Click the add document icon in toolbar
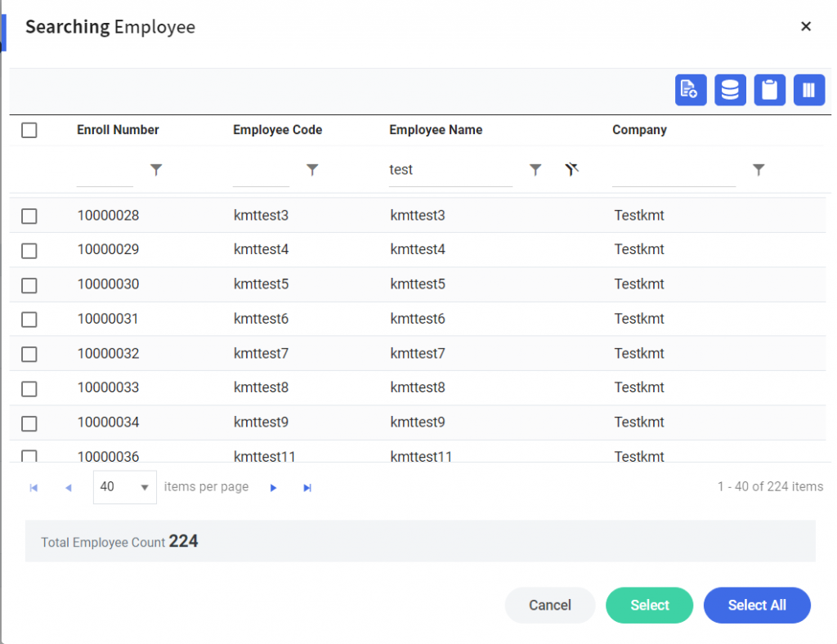The height and width of the screenshot is (644, 837). coord(690,90)
